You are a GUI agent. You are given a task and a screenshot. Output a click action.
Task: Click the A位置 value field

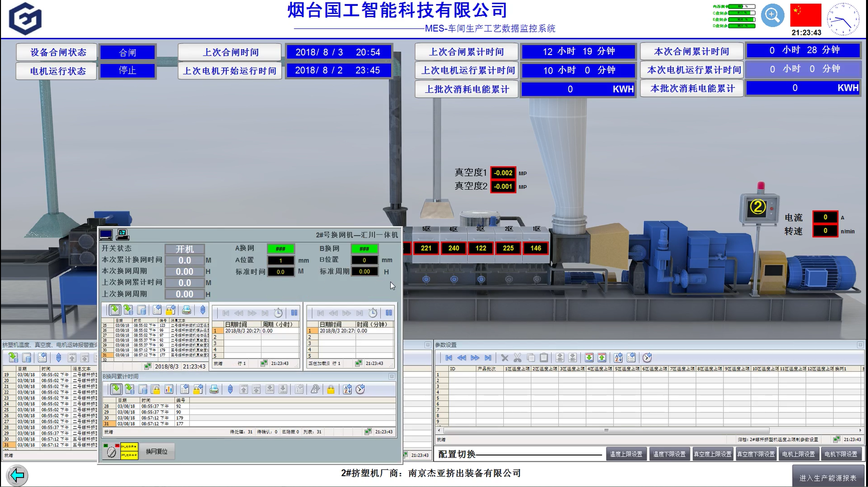coord(281,260)
